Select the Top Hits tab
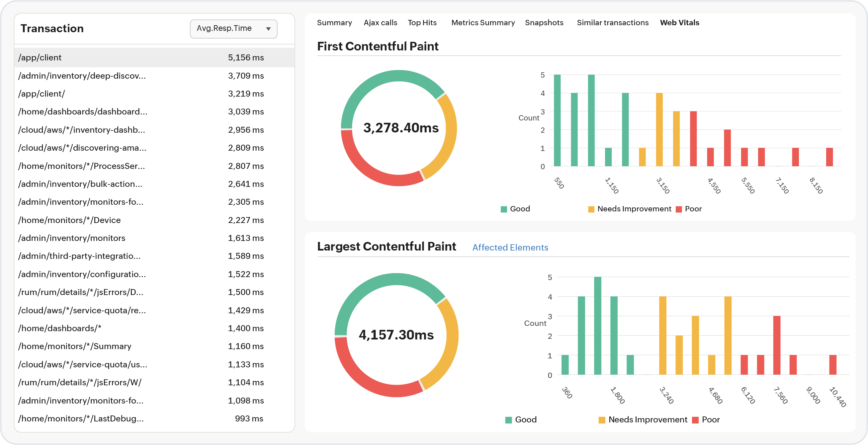 click(422, 23)
